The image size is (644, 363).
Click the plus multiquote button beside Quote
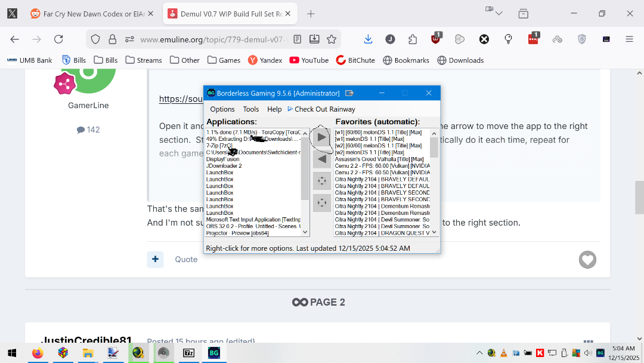point(155,259)
